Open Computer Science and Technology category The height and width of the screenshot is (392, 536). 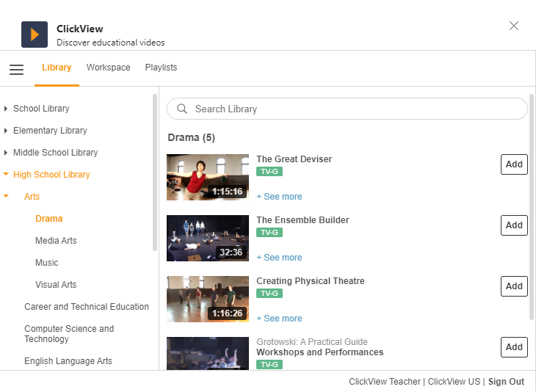[69, 333]
